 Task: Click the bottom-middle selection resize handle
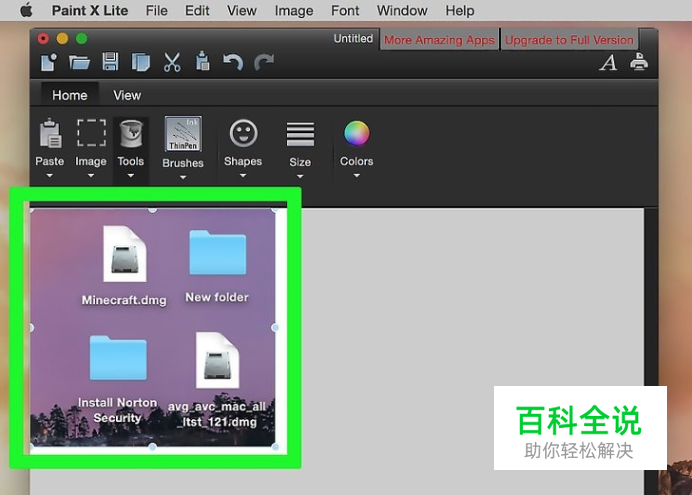pos(153,447)
